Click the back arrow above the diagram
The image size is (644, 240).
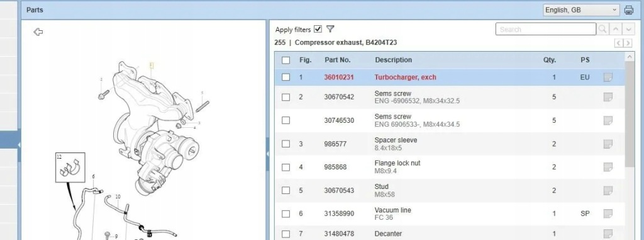(x=38, y=31)
